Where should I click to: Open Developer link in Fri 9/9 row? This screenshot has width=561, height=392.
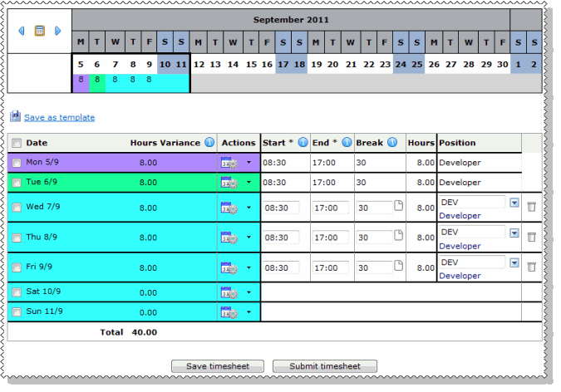click(460, 276)
